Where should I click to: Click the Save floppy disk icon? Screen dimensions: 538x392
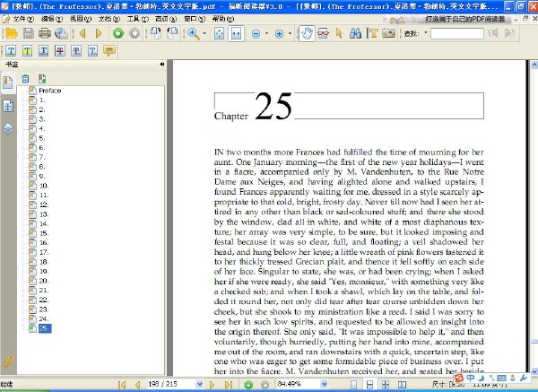[x=29, y=33]
